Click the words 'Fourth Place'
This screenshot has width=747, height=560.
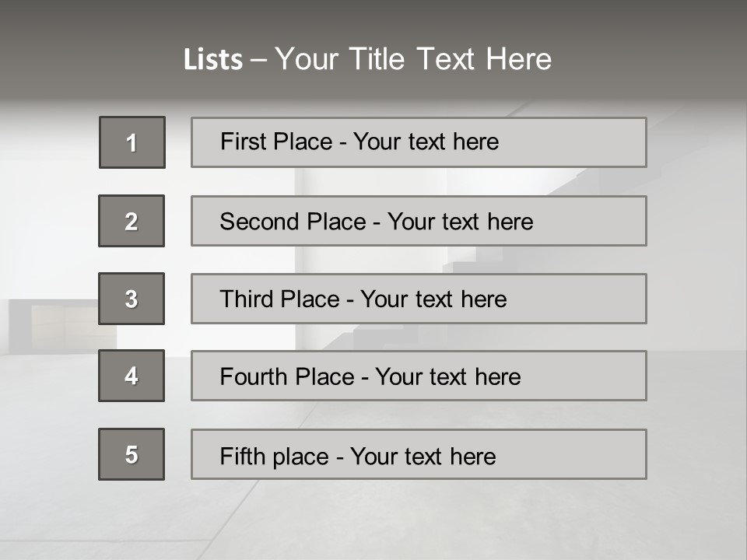point(287,376)
